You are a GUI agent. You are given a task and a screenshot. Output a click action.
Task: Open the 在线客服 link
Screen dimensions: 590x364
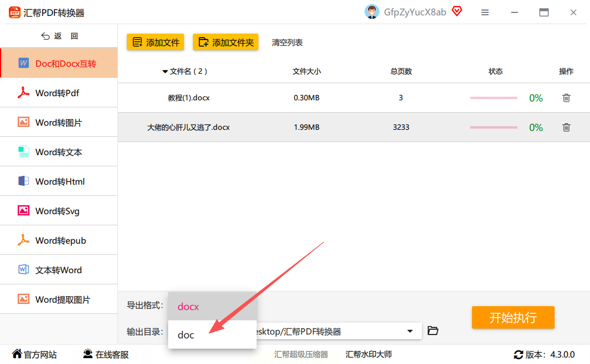pyautogui.click(x=112, y=354)
